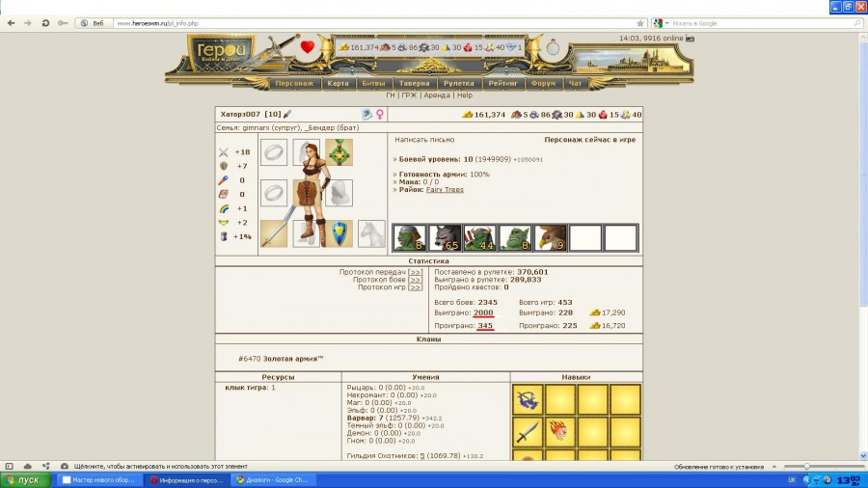This screenshot has height=488, width=868.
Task: Click the female gender symbol icon
Action: point(380,114)
